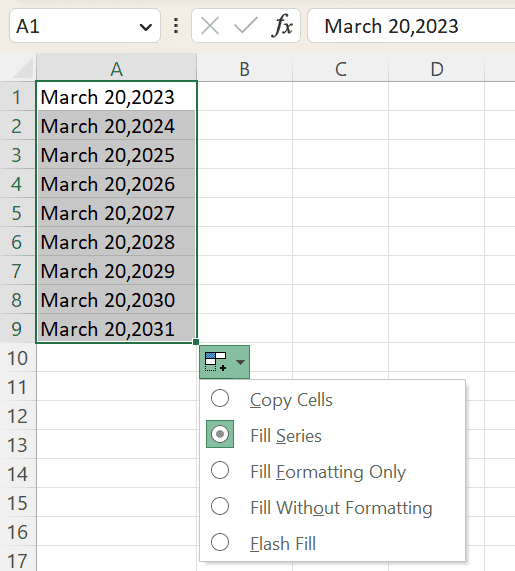Click the Enter checkmark icon in formula bar
515x571 pixels.
[245, 26]
